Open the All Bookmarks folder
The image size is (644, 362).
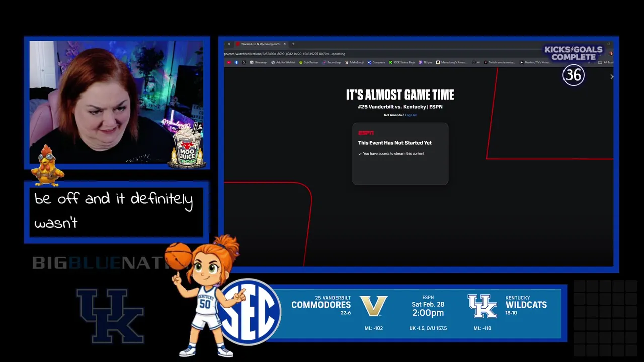pos(606,62)
